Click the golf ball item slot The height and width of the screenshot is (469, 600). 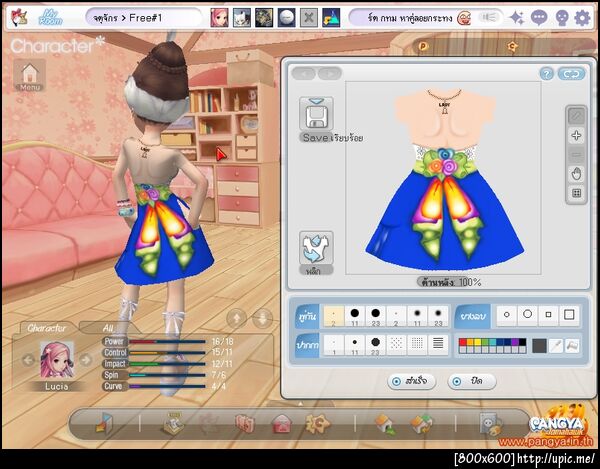286,18
